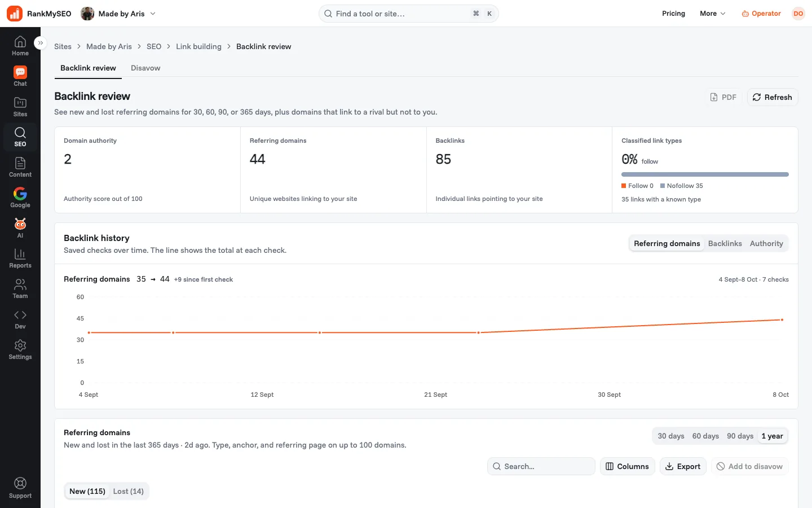Viewport: 812px width, 508px height.
Task: Click the orange Follow 0 legend swatch
Action: click(x=624, y=186)
